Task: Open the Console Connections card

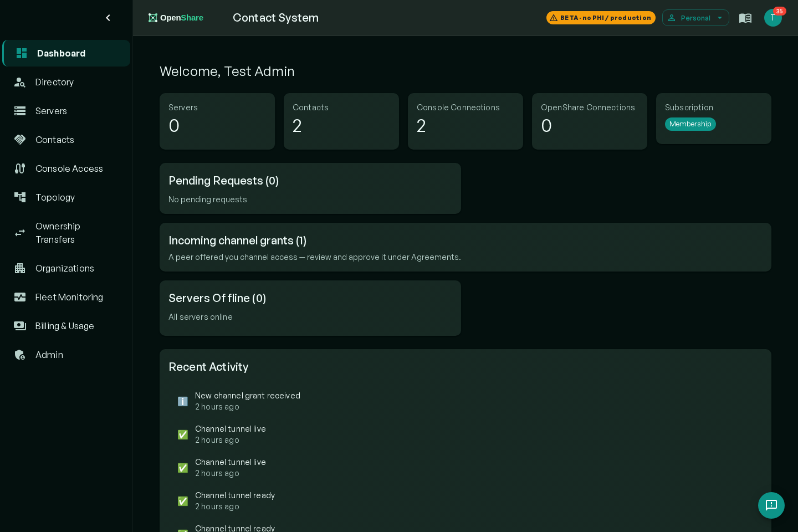Action: pyautogui.click(x=465, y=121)
